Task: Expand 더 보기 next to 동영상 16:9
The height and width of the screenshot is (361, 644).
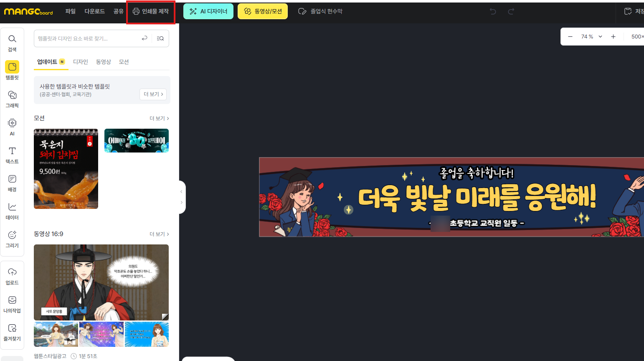Action: (x=159, y=234)
